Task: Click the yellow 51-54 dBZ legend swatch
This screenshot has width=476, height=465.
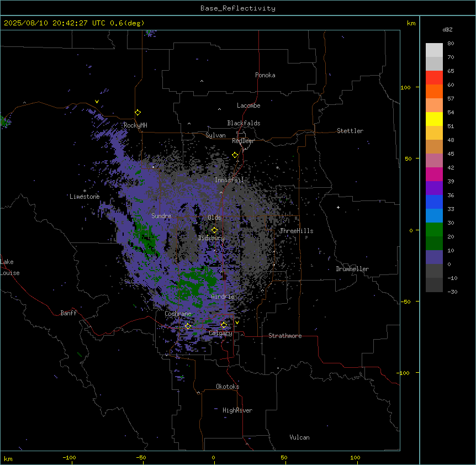Action: pos(434,119)
